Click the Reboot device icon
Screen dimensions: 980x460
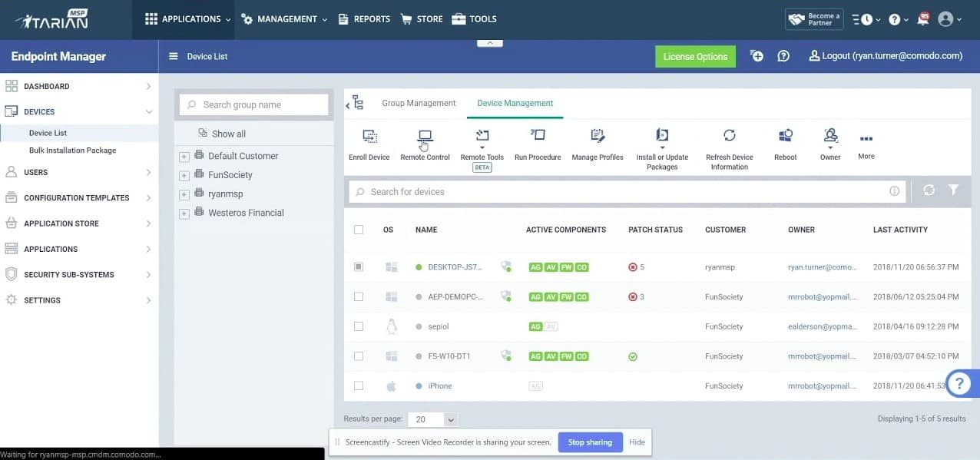click(786, 136)
